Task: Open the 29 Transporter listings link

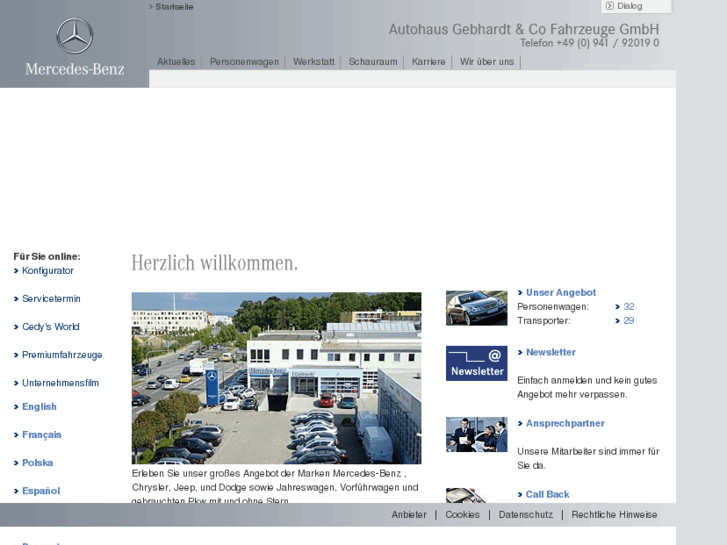Action: (x=629, y=321)
